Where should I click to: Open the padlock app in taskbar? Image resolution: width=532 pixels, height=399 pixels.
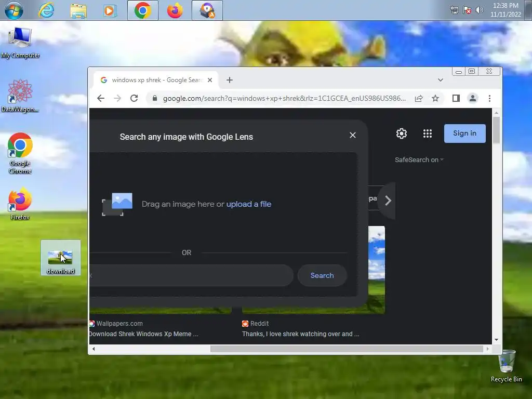pos(207,10)
